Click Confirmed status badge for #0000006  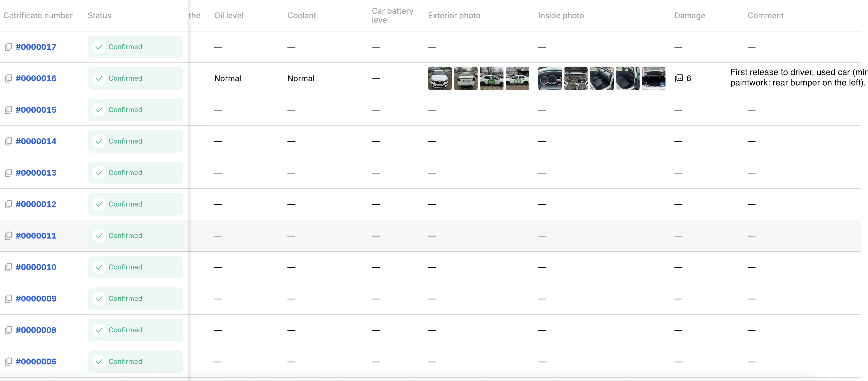tap(136, 362)
